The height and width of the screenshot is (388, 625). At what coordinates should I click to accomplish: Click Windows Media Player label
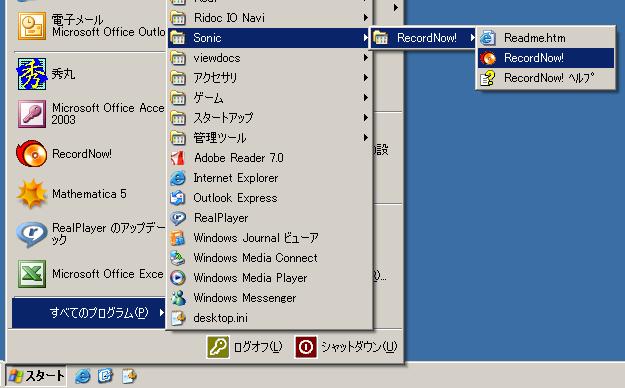pos(250,278)
